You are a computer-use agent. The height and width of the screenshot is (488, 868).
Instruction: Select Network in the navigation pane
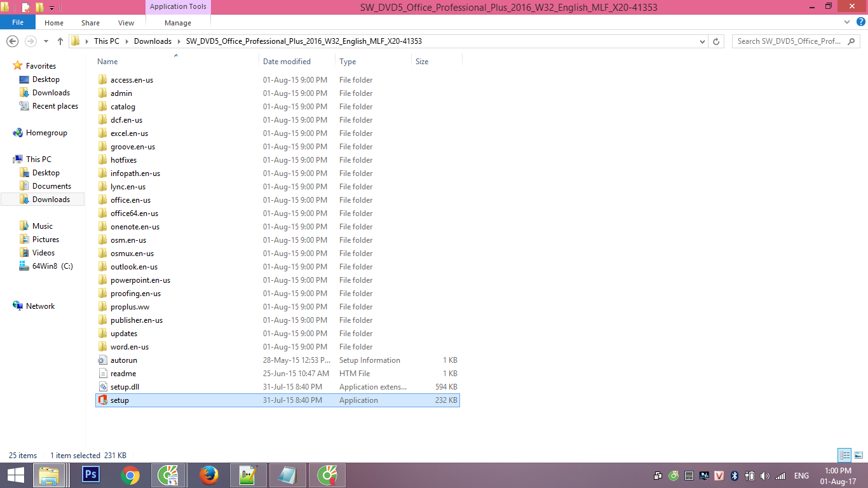40,306
